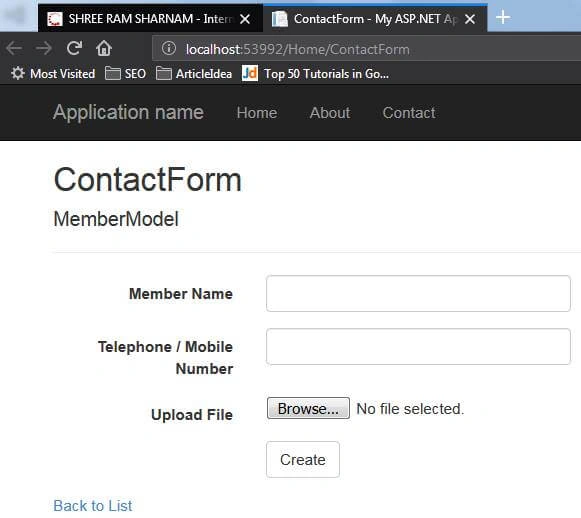Open the About navigation link

click(330, 113)
